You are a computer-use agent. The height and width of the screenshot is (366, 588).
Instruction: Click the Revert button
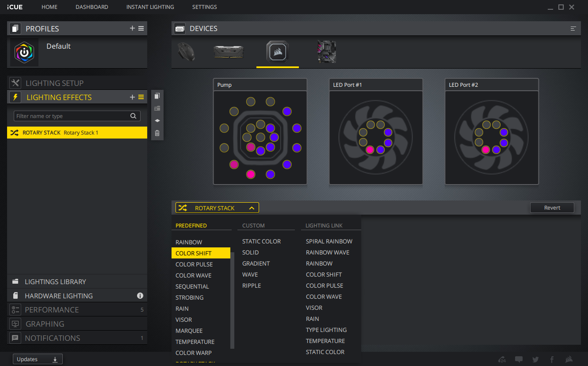[x=552, y=208]
